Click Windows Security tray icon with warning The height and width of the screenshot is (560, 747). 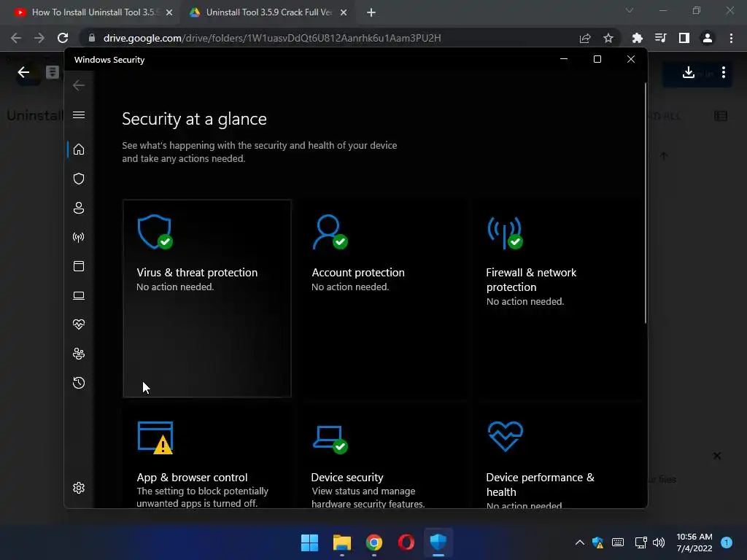point(598,542)
